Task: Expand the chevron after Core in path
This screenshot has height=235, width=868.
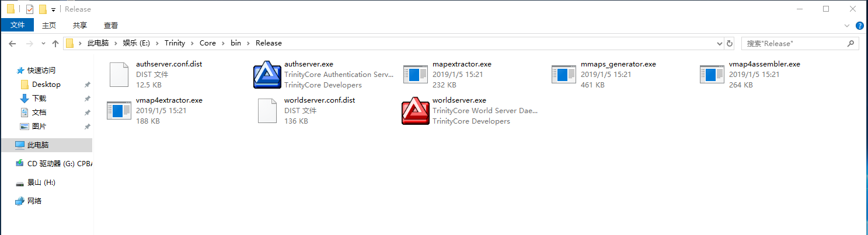Action: pos(223,43)
